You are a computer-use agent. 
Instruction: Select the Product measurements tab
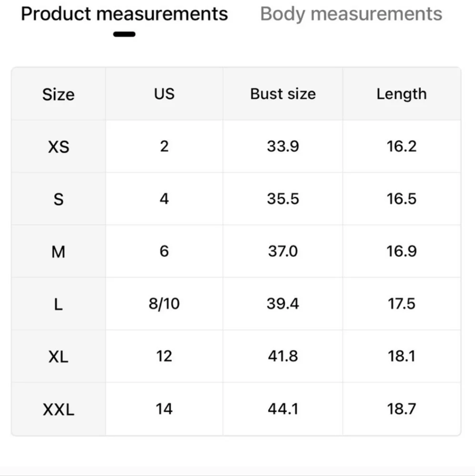point(124,14)
